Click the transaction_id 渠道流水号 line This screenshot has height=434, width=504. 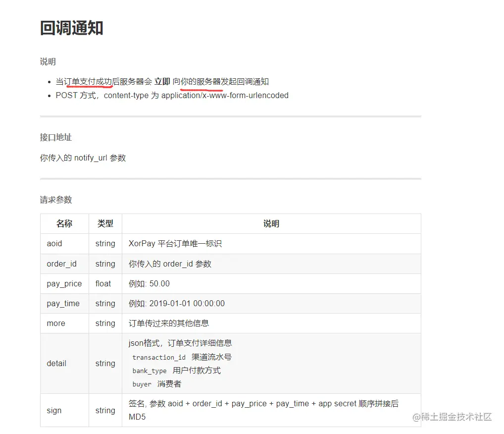pyautogui.click(x=182, y=357)
